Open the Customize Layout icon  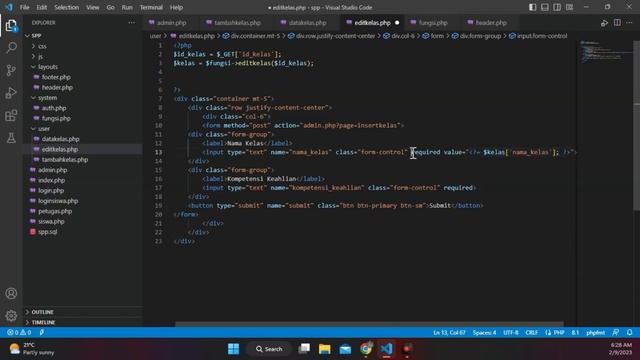tap(569, 7)
